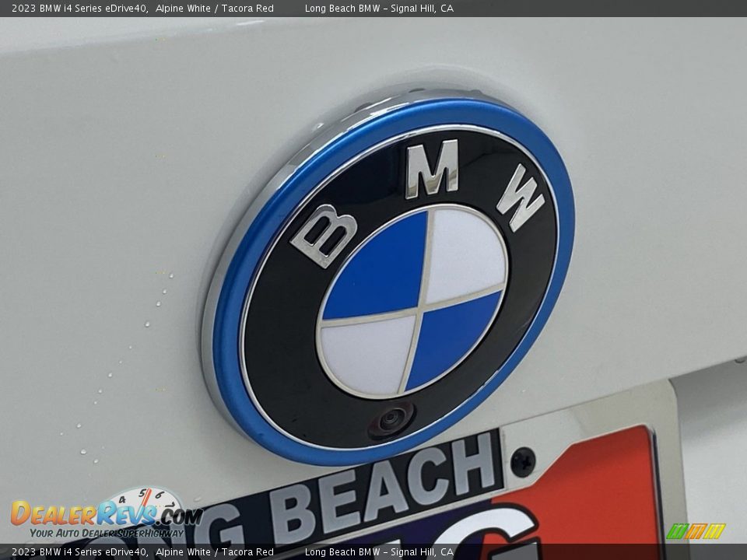Click the black screw on plate frame
747x560 pixels.
(x=523, y=462)
